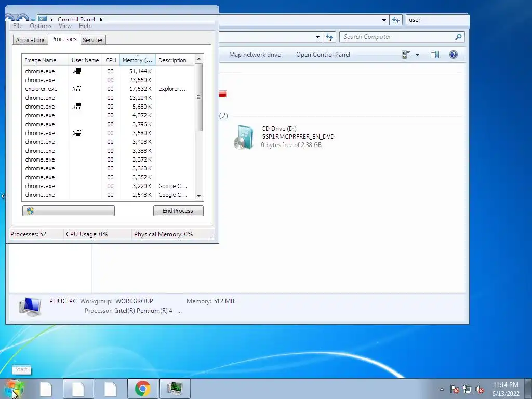Click Google C... description in 3,220 K row

tap(172, 186)
